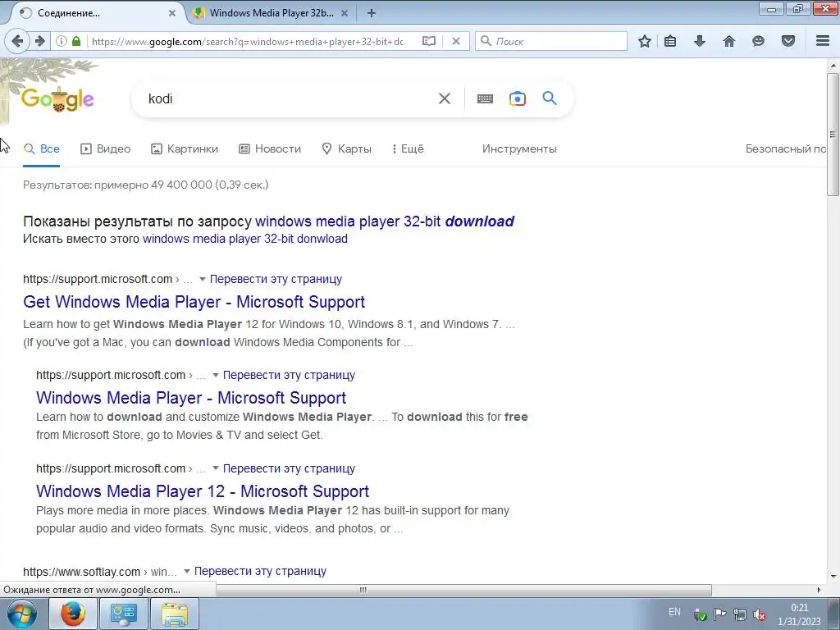This screenshot has width=840, height=630.
Task: Select the 'Новости' search tab
Action: [270, 149]
